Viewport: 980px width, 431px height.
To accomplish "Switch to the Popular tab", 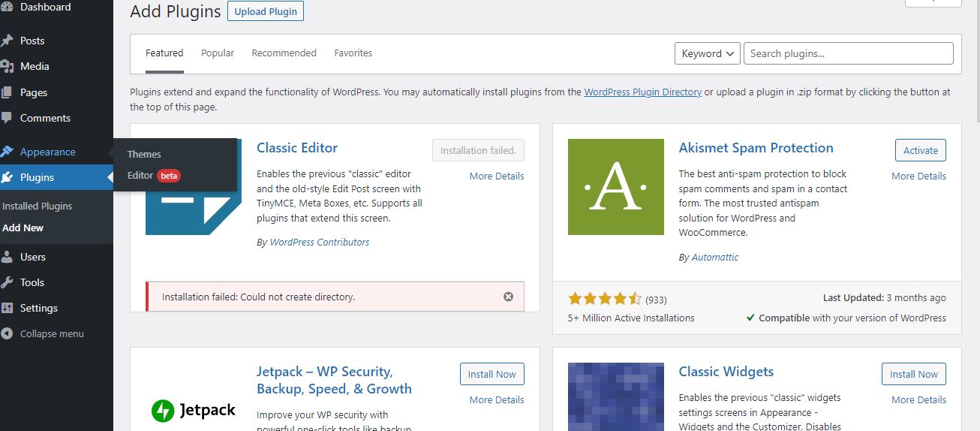I will point(218,53).
